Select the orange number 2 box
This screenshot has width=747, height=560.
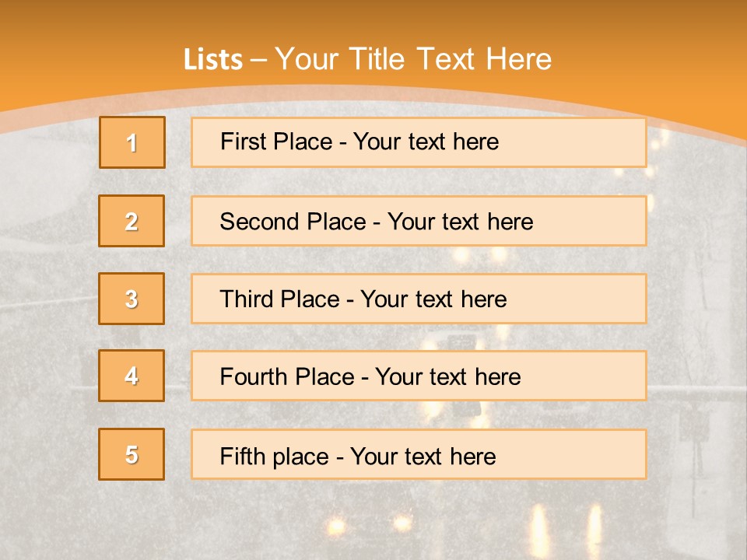[132, 221]
